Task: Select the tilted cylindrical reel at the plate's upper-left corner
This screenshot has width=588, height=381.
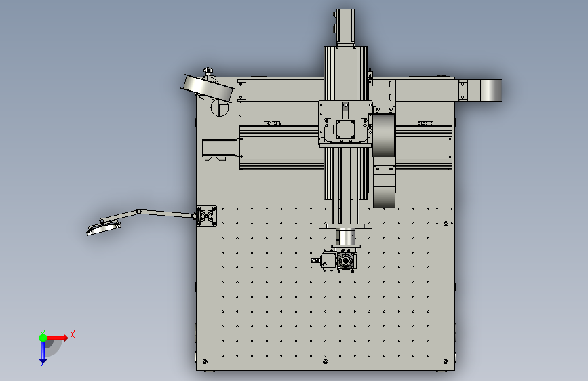Action: 208,88
